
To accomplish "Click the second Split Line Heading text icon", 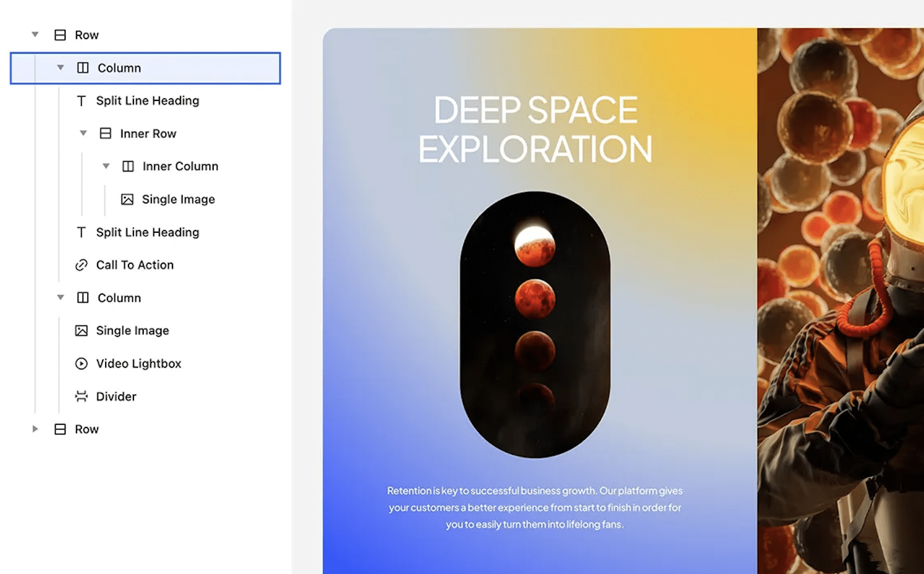I will [x=81, y=233].
